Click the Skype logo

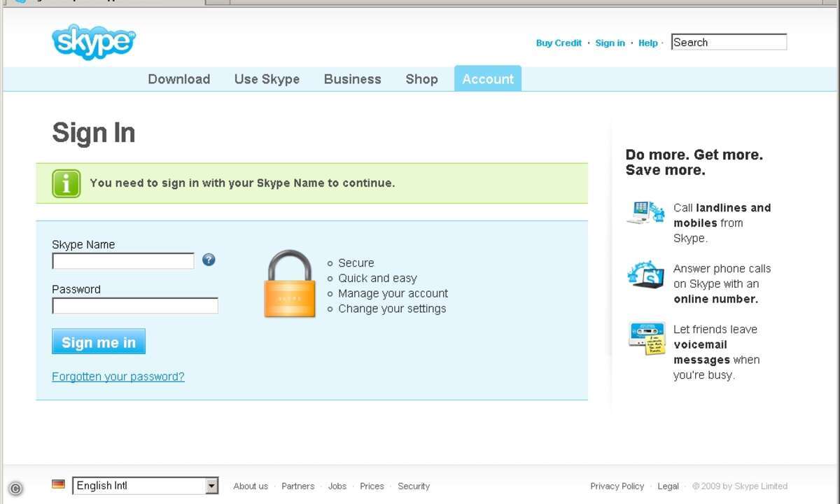click(x=94, y=42)
